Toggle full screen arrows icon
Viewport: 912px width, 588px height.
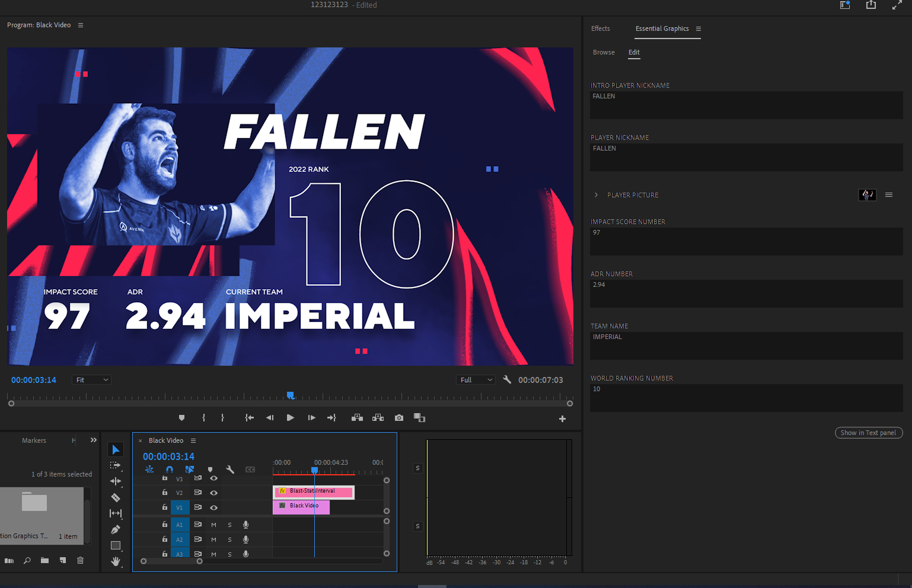pyautogui.click(x=897, y=5)
